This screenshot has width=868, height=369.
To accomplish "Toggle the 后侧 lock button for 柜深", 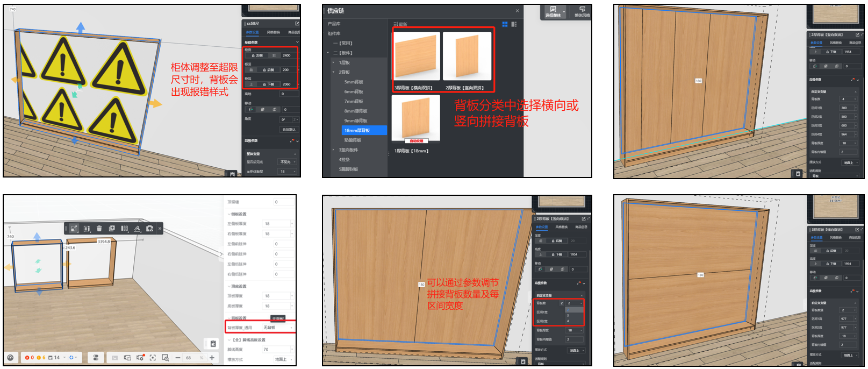I will (269, 69).
